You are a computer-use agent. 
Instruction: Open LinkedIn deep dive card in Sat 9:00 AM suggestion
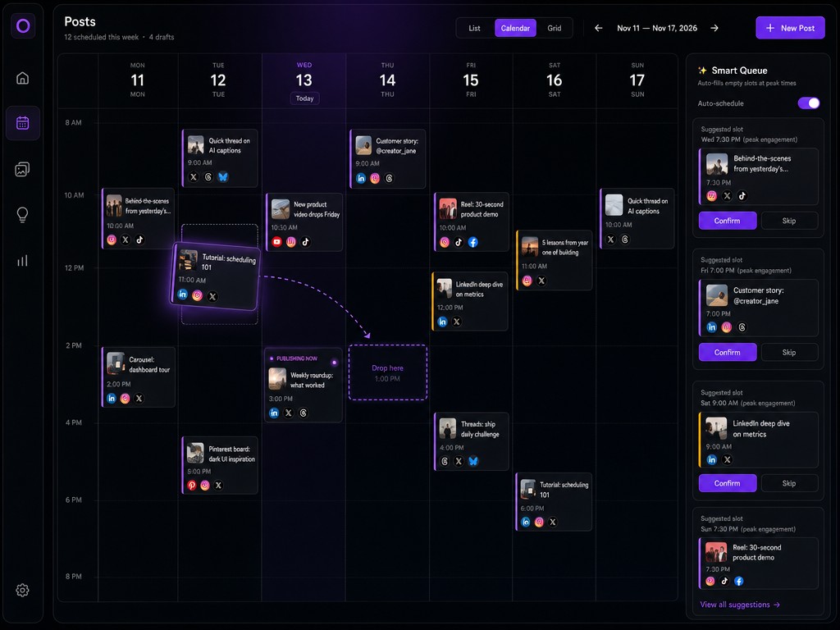click(759, 440)
